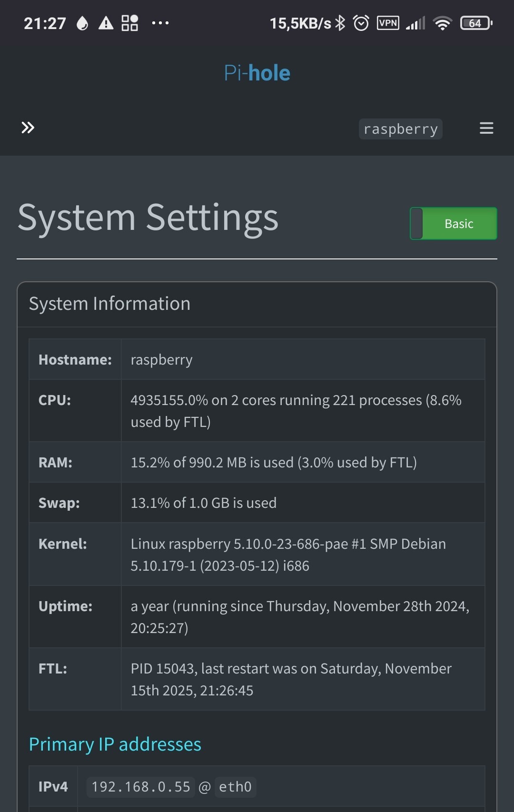Tap the grid apps notification icon

[x=129, y=23]
